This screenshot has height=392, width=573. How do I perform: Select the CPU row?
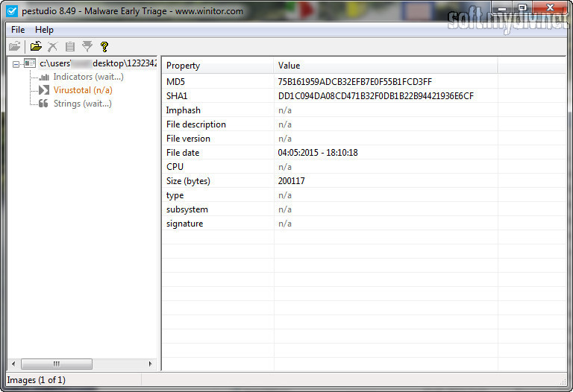363,167
